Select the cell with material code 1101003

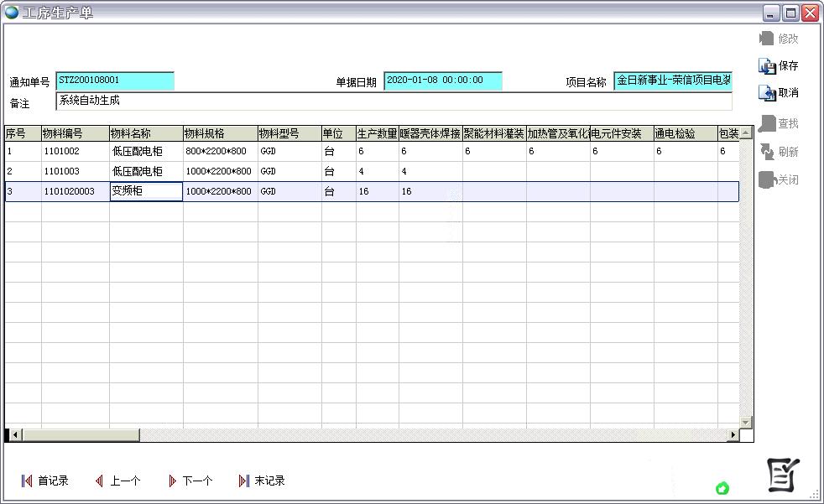pos(75,171)
